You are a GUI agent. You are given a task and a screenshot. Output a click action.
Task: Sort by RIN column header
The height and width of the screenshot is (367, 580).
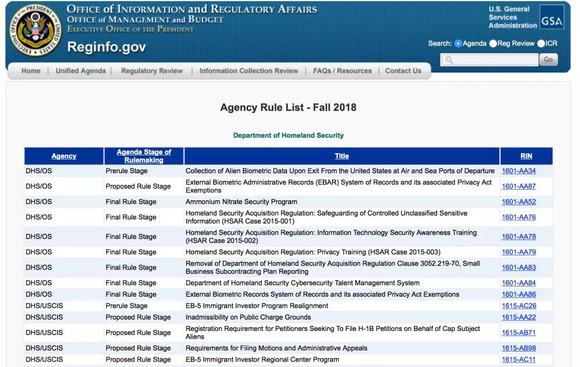click(526, 156)
